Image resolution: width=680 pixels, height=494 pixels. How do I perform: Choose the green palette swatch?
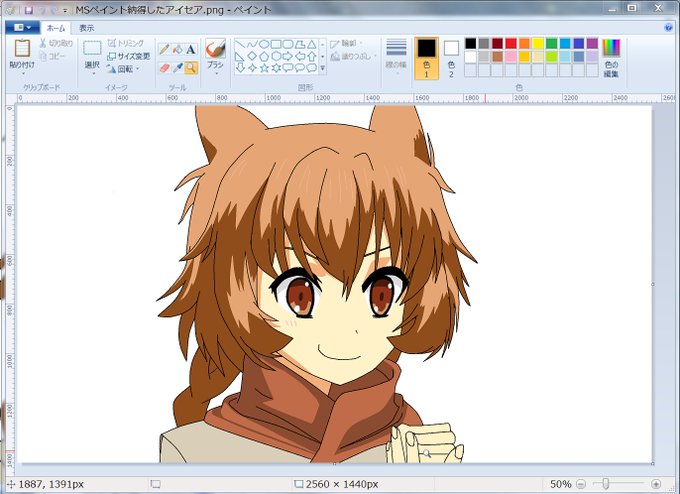(x=552, y=43)
